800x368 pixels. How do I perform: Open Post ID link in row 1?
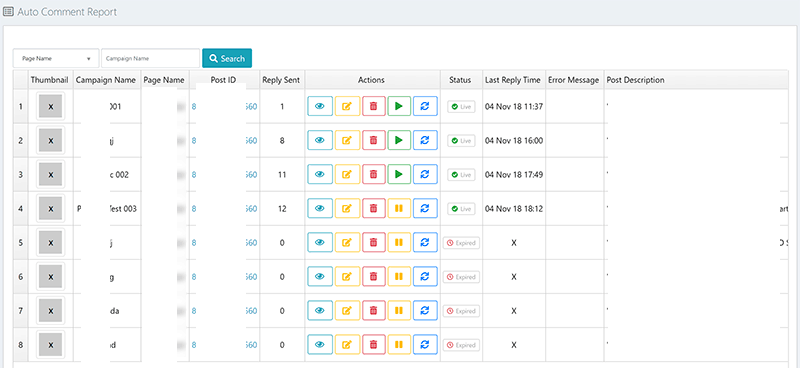pyautogui.click(x=224, y=107)
